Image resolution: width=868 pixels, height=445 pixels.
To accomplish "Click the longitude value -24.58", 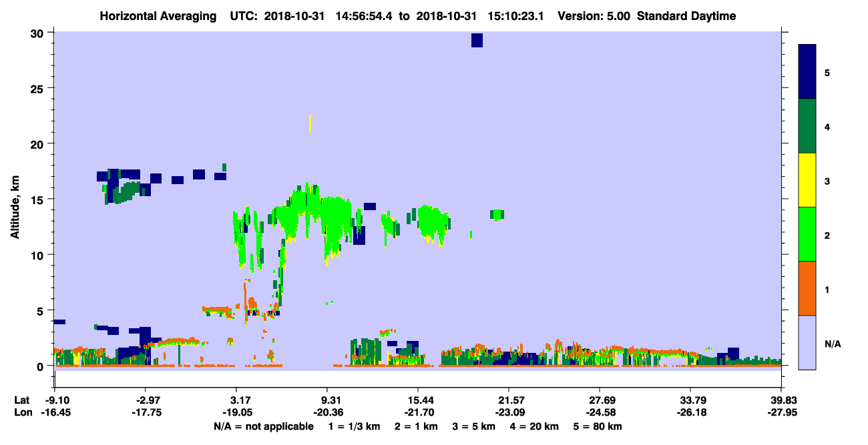I will point(600,412).
